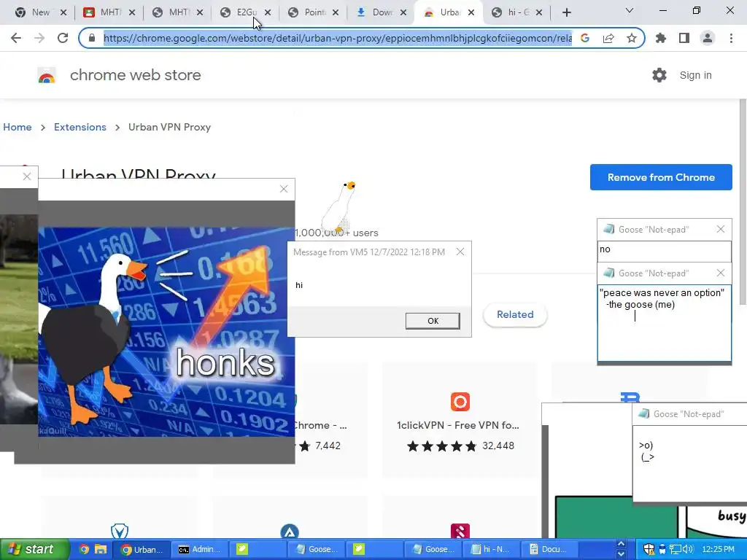Click the desktop goose character
Viewport: 747px width, 560px height.
[338, 208]
